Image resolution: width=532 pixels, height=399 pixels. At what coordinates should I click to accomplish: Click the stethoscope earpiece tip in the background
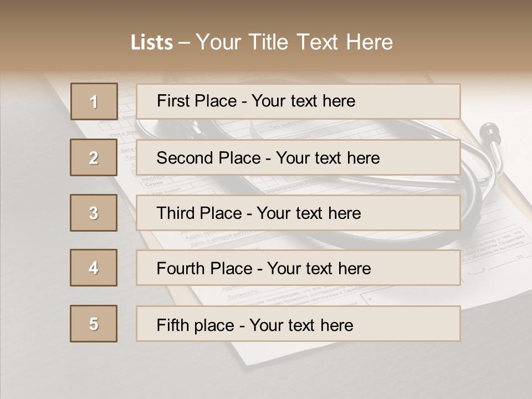pyautogui.click(x=488, y=130)
